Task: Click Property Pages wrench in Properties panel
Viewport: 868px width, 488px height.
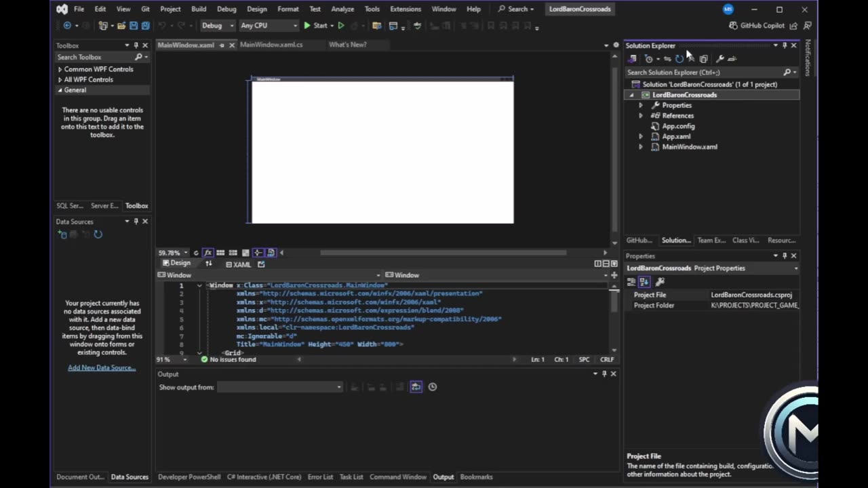Action: (660, 282)
